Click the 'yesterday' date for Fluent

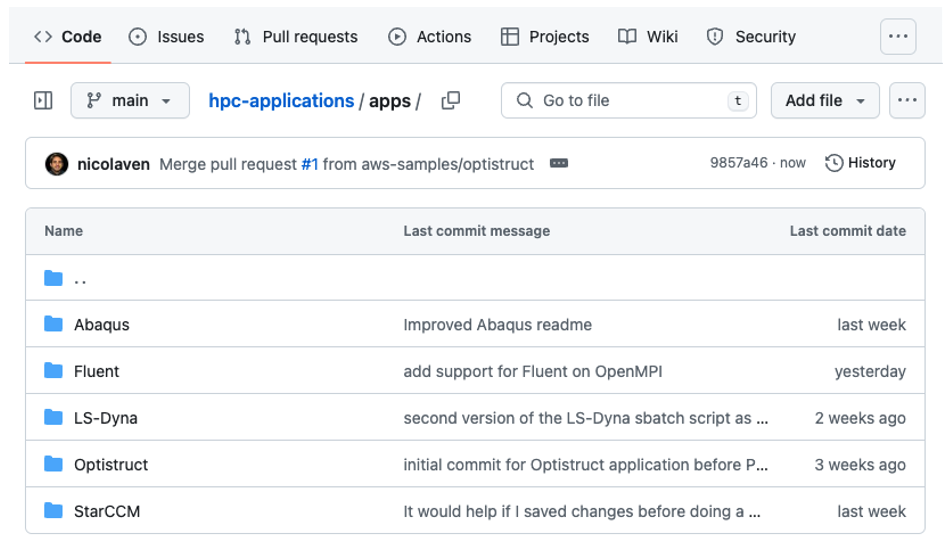(x=870, y=372)
